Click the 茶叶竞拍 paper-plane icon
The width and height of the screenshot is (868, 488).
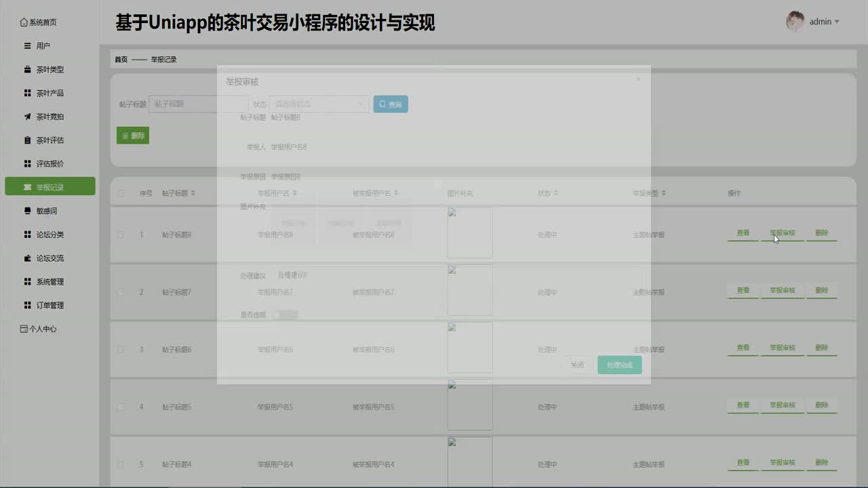point(27,117)
